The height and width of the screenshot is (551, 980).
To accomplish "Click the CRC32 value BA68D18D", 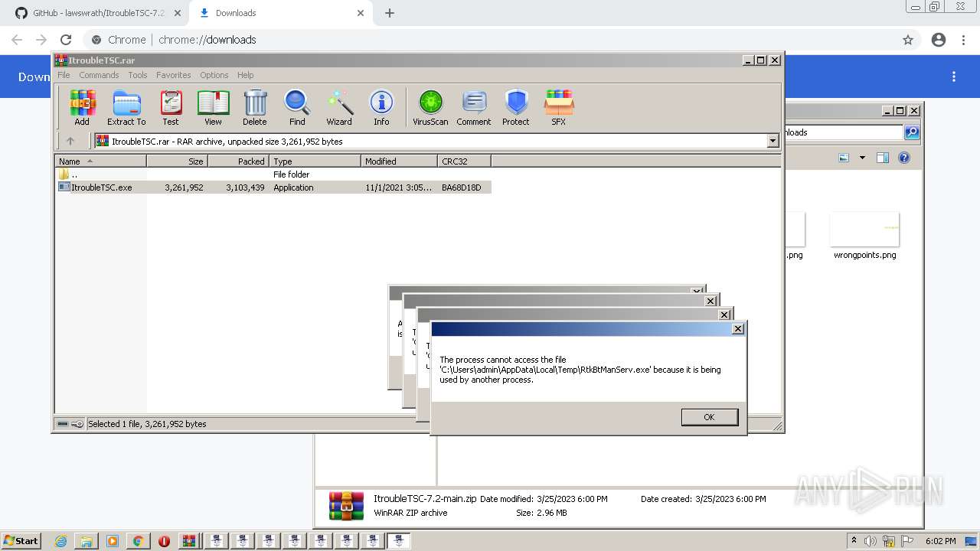I will pos(461,187).
